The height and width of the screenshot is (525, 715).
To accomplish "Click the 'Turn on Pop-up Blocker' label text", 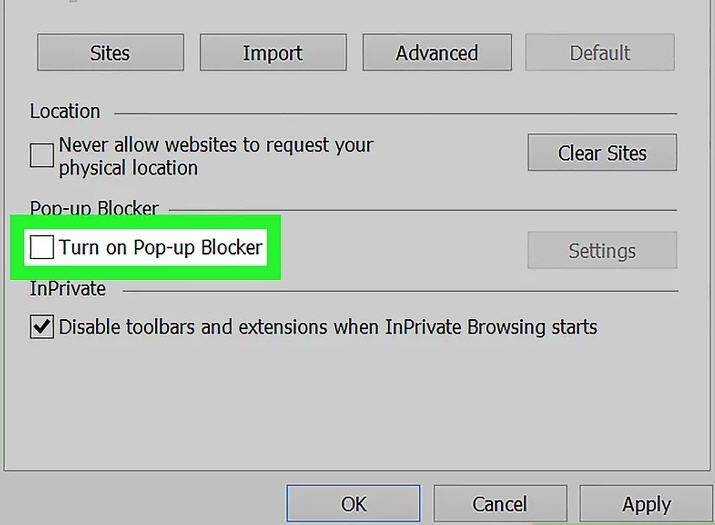I will (x=160, y=247).
